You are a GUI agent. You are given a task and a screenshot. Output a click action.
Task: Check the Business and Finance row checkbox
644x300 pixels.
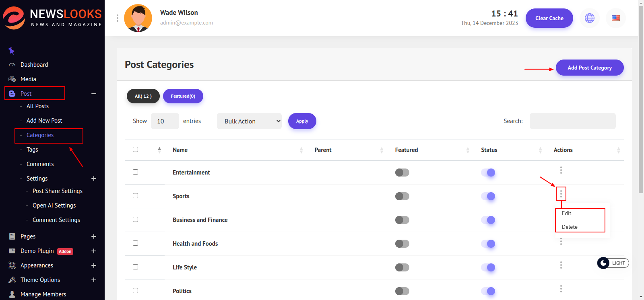[135, 220]
